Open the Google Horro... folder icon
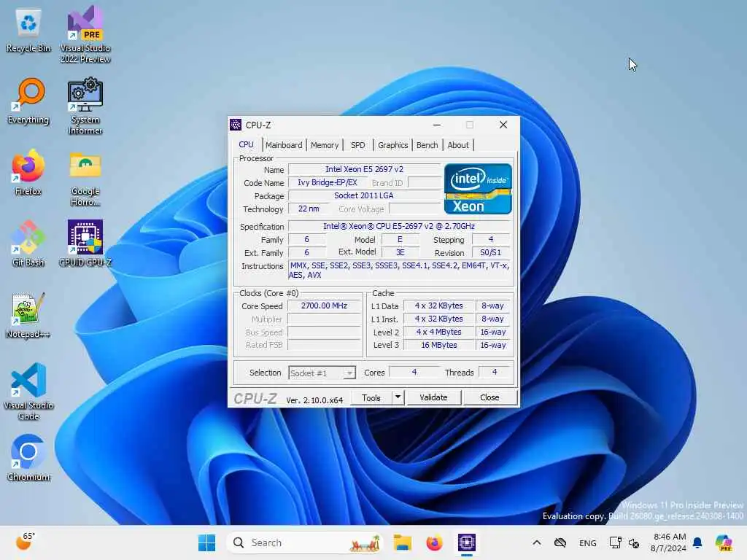Image resolution: width=747 pixels, height=560 pixels. [85, 179]
